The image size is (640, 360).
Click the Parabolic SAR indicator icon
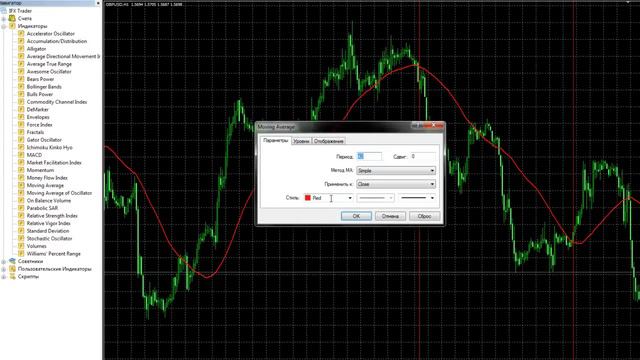point(21,208)
